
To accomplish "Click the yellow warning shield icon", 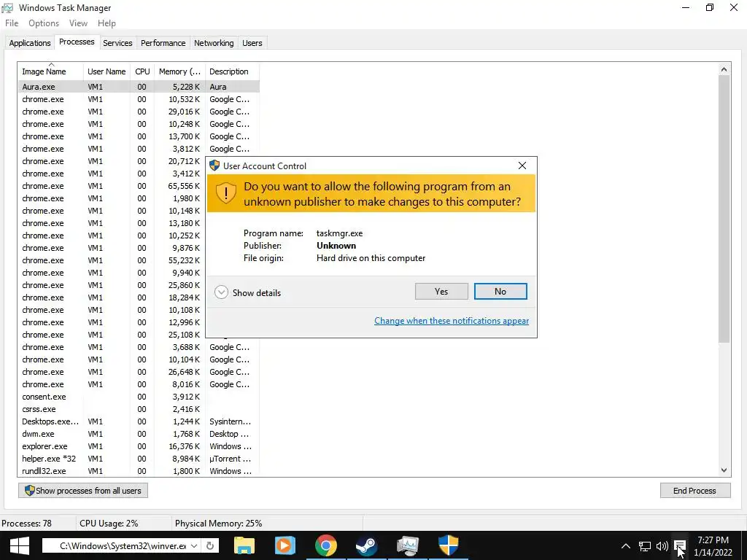I will click(x=226, y=192).
